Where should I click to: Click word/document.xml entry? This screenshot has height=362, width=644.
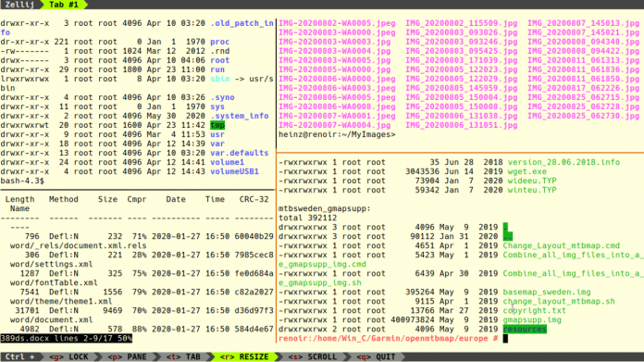tap(51, 319)
